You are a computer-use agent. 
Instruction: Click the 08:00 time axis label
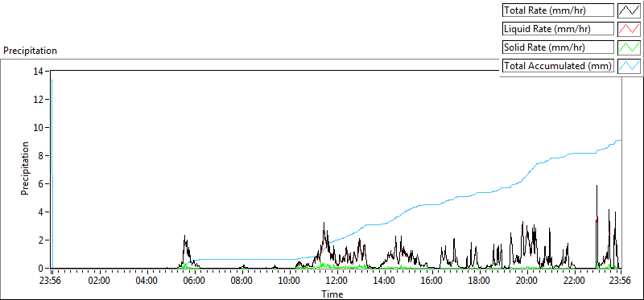tap(242, 282)
